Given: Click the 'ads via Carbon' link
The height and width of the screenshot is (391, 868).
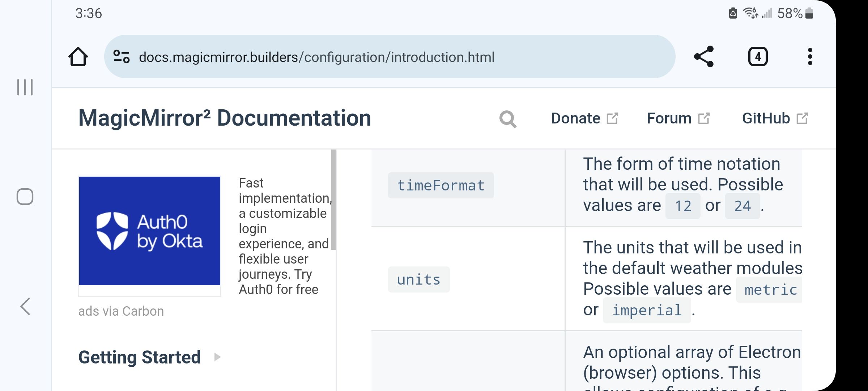Looking at the screenshot, I should [121, 311].
